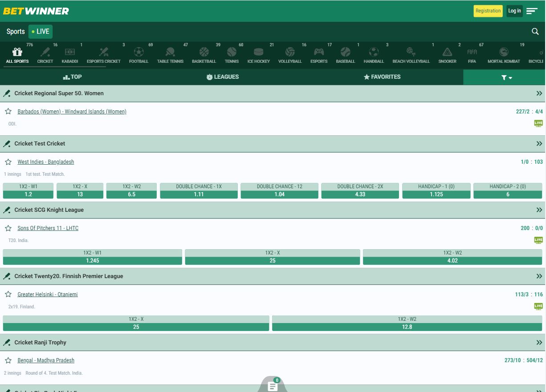Viewport: 546px width, 392px height.
Task: Click the BetWinner logo
Action: pos(36,11)
